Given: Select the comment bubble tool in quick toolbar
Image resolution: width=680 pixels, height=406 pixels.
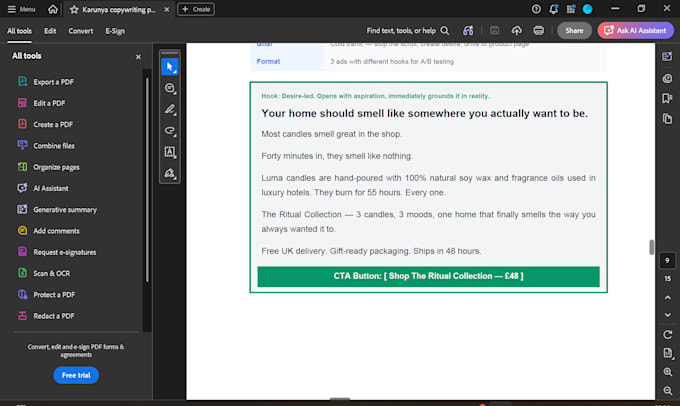Looking at the screenshot, I should [x=170, y=88].
